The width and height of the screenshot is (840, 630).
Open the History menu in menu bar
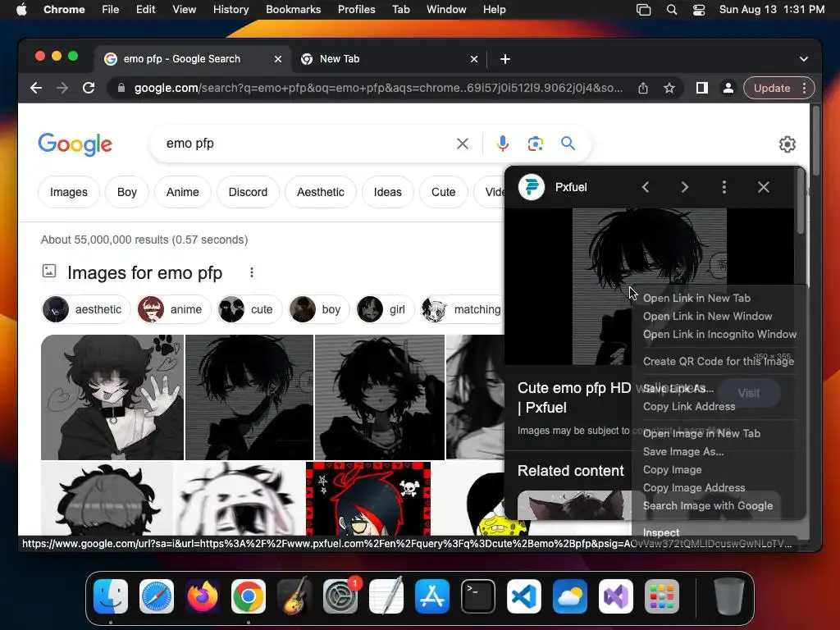231,9
